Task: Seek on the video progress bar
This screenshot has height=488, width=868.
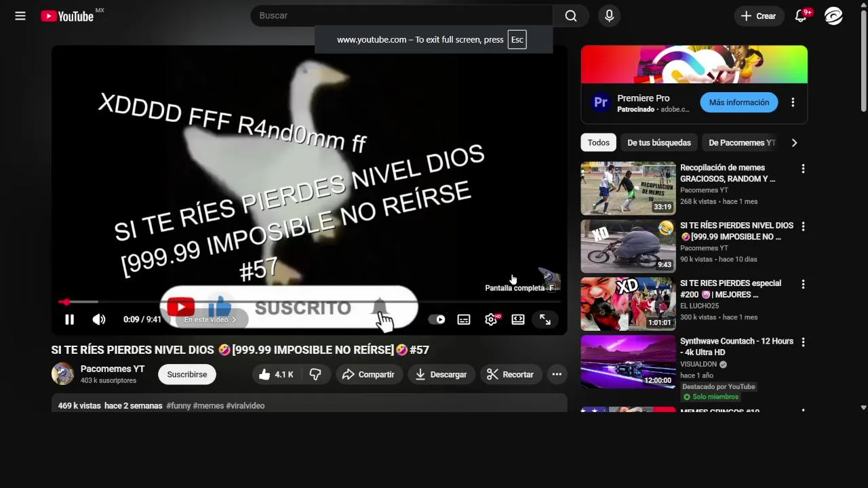Action: click(x=309, y=302)
